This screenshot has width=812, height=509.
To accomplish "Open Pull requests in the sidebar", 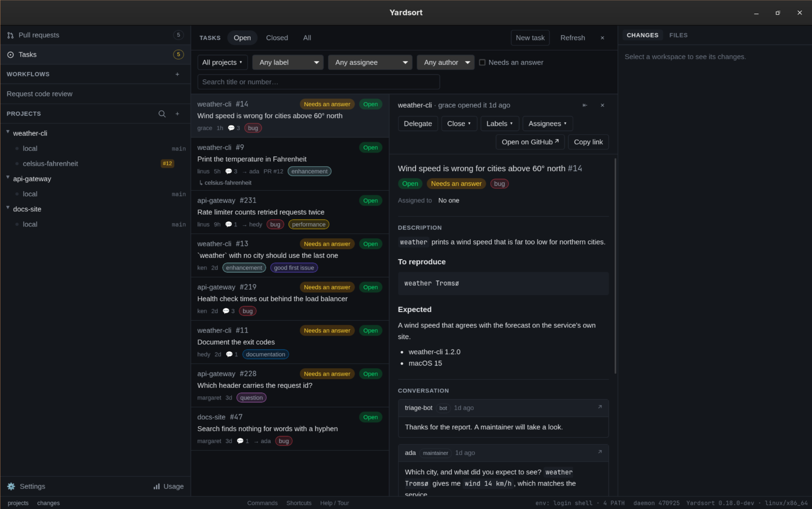I will pos(95,35).
